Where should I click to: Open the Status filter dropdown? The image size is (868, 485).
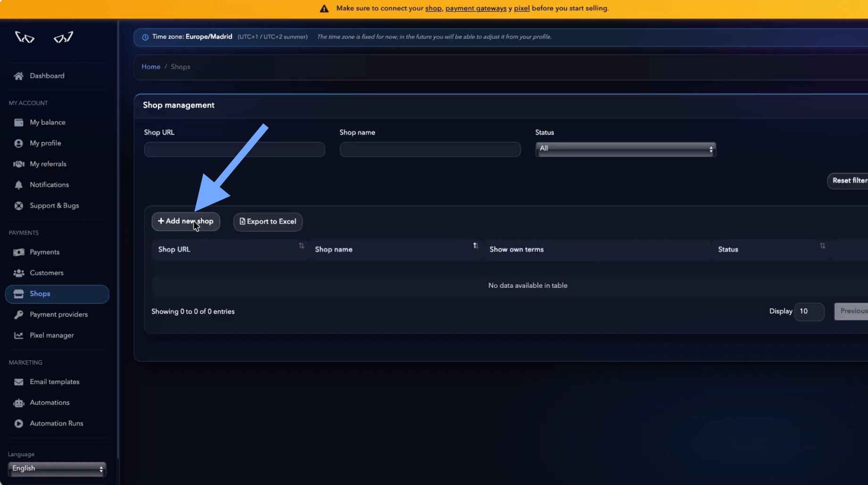(x=626, y=149)
